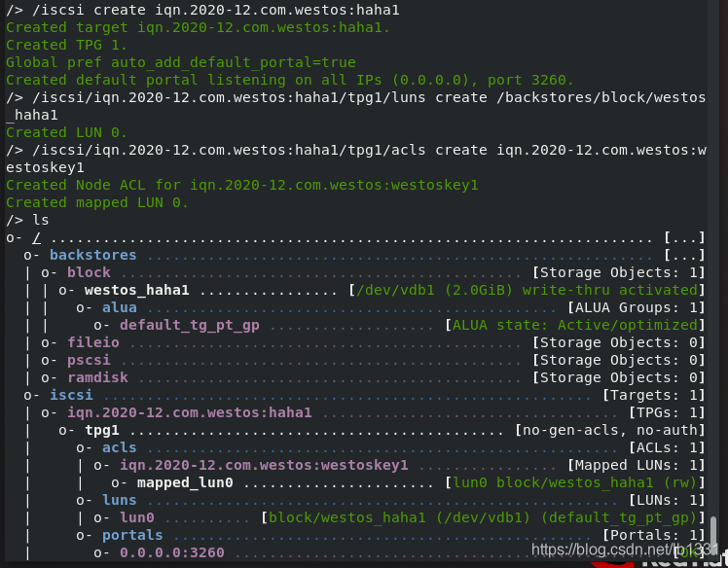This screenshot has width=728, height=568.
Task: Click "Created Node ACL for" output line
Action: 242,185
